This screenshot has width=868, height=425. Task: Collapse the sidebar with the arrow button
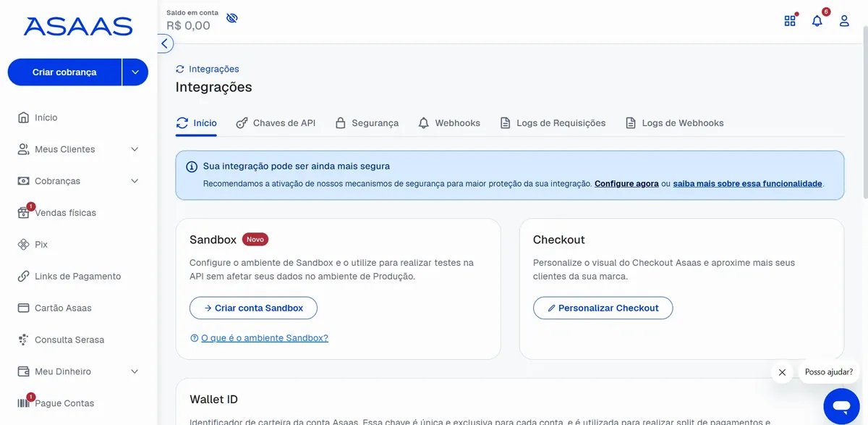[x=165, y=43]
